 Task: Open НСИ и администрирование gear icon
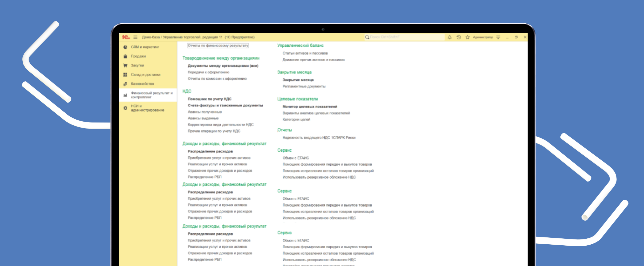(125, 108)
